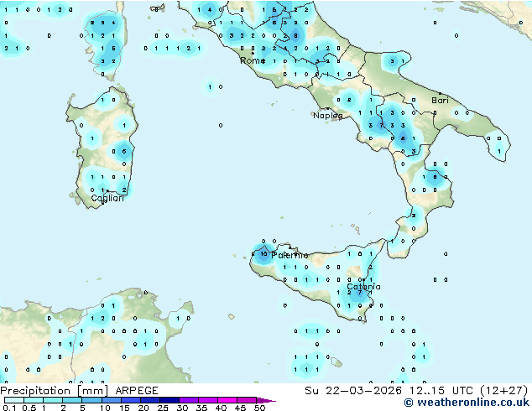This screenshot has width=532, height=411.
Task: Click the legend arrow tip above 50 mm
Action: [x=266, y=401]
